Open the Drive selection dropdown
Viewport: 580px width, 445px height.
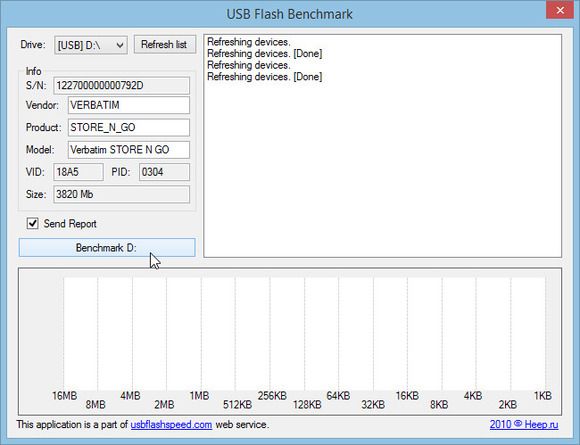(91, 45)
